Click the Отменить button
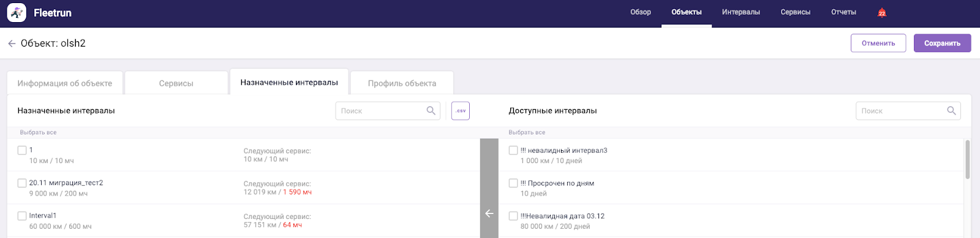 pos(878,43)
